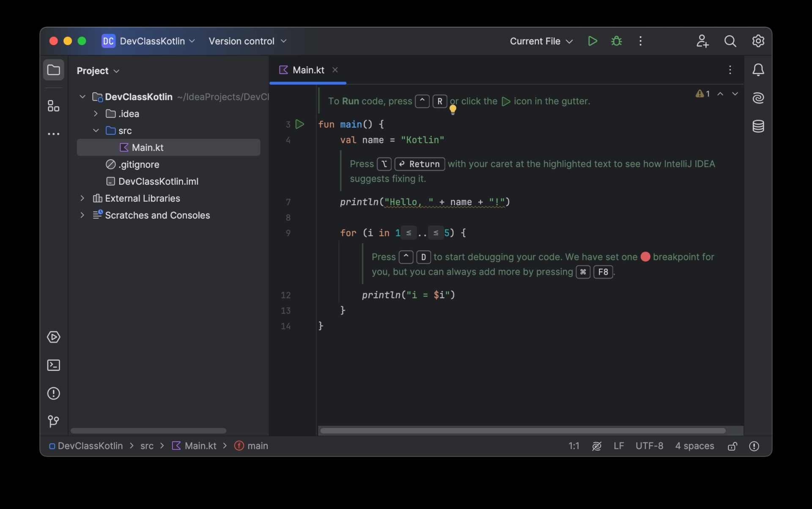Open the Structure tool window
812x509 pixels.
[x=53, y=106]
